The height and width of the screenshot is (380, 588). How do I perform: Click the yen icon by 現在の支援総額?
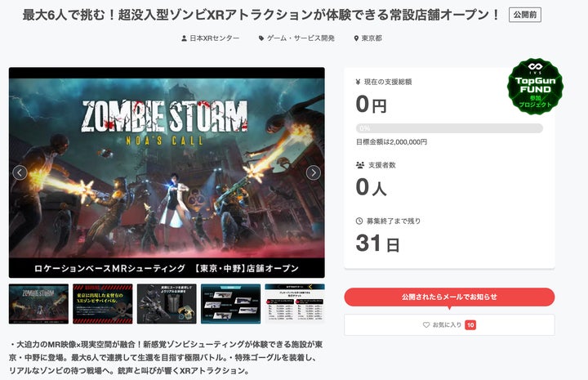point(358,82)
